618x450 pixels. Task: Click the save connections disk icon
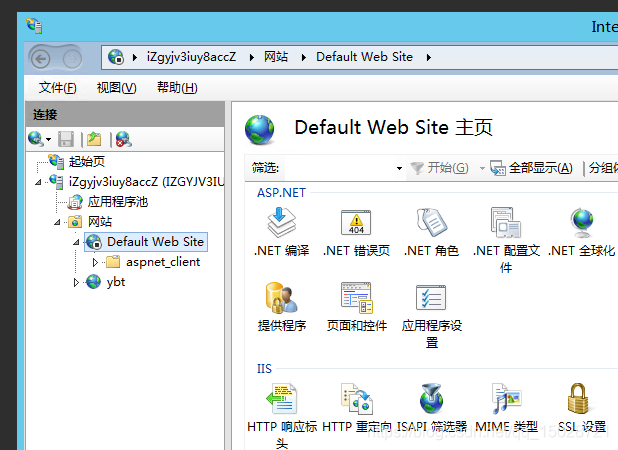tap(66, 139)
